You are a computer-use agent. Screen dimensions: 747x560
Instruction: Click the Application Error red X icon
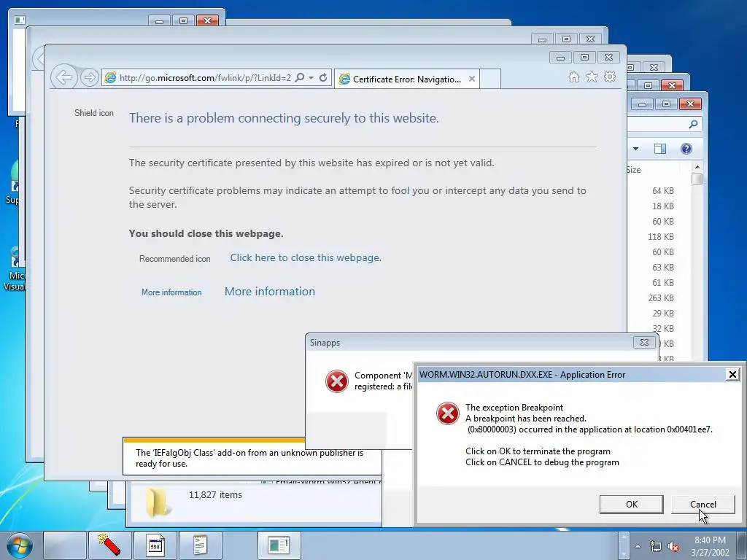tap(448, 413)
